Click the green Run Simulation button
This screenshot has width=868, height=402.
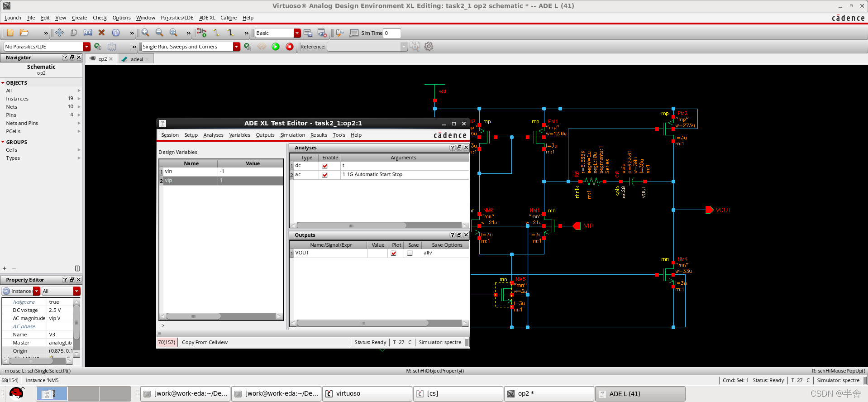[x=276, y=47]
